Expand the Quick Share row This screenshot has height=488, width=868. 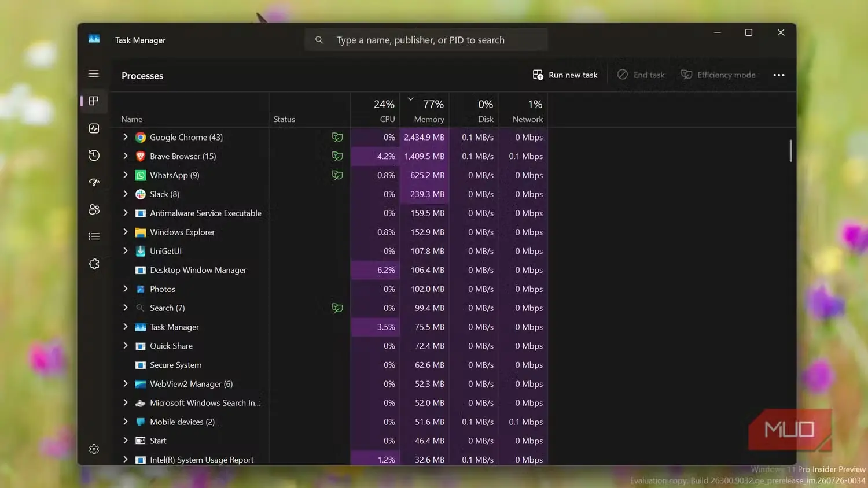click(125, 346)
